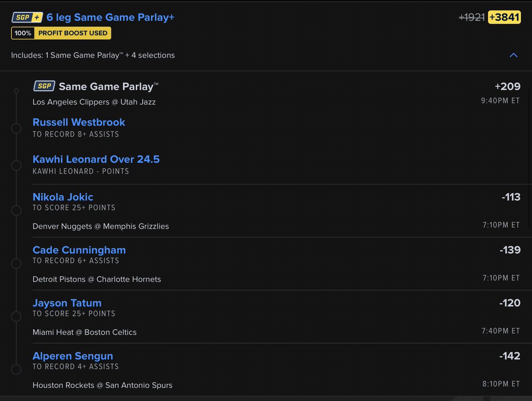
Task: Click Los Angeles Clippers @ Utah Jazz matchup
Action: [94, 102]
